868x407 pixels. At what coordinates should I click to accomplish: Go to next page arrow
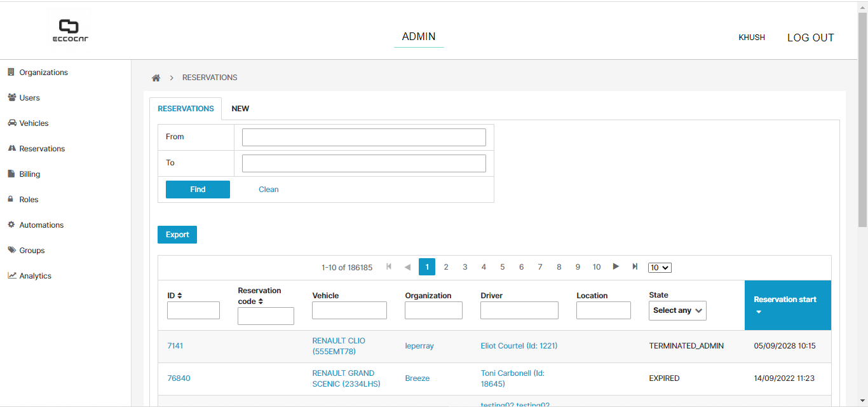tap(616, 267)
